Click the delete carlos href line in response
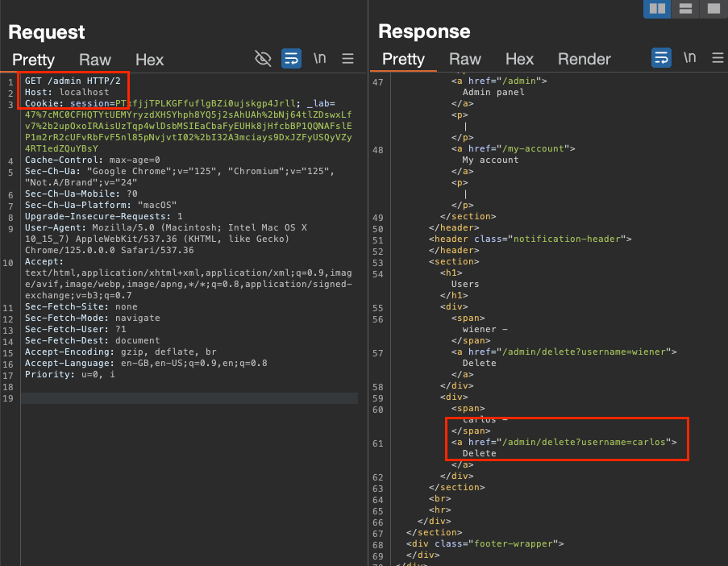Image resolution: width=728 pixels, height=566 pixels. (564, 443)
